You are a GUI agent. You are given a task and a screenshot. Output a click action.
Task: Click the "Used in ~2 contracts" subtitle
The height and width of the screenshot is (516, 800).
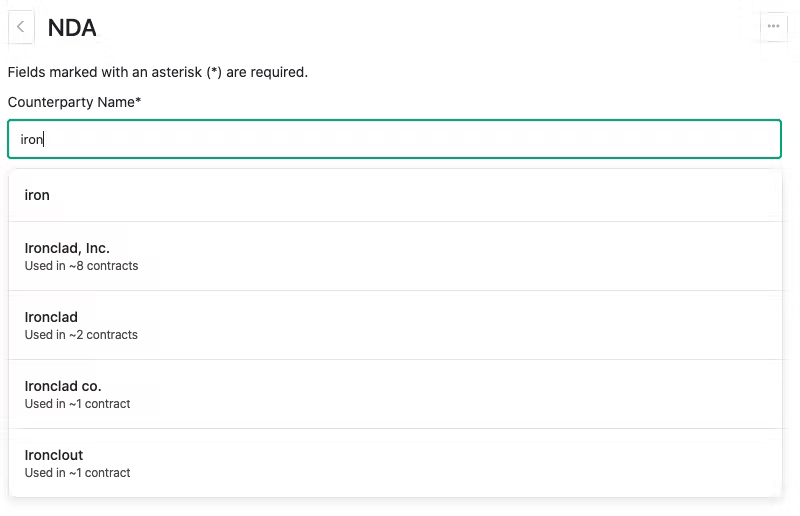pyautogui.click(x=81, y=335)
